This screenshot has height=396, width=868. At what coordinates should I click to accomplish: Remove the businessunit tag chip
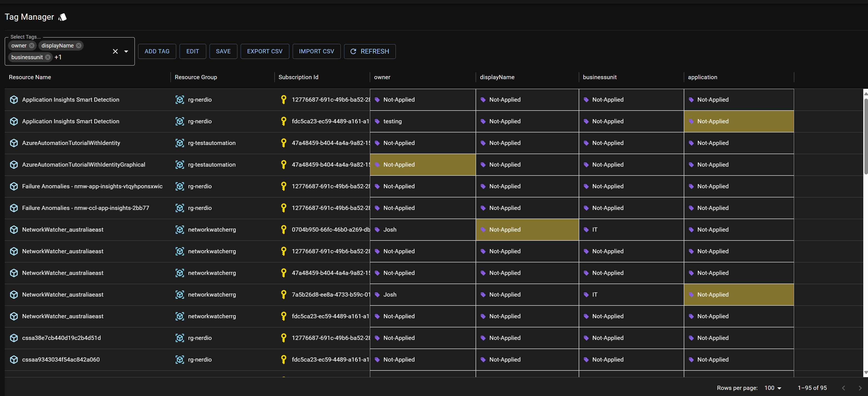pyautogui.click(x=48, y=57)
